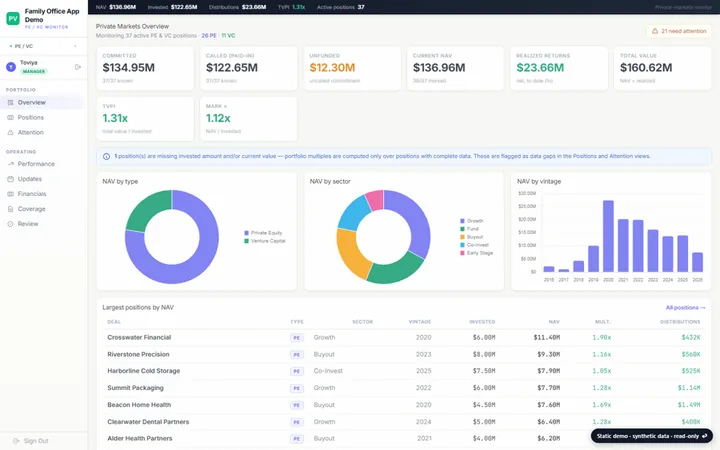Click the Total Value $160.62M card
720x450 pixels.
[x=663, y=68]
